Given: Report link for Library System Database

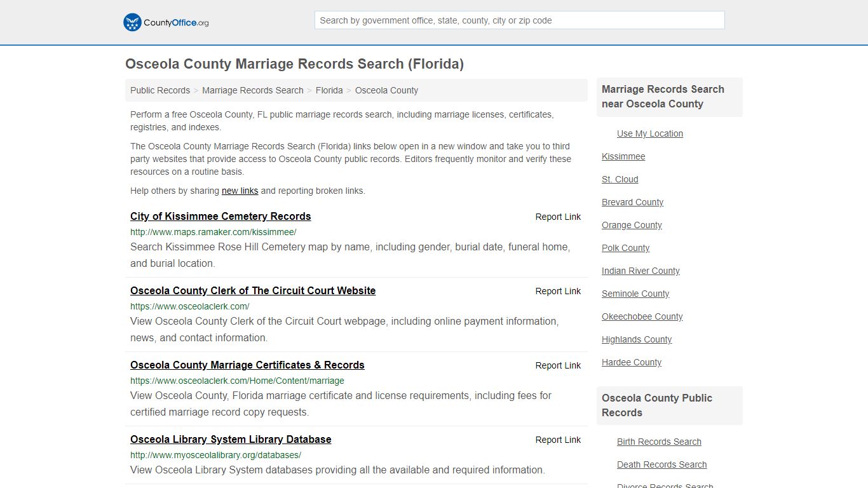Looking at the screenshot, I should point(558,440).
